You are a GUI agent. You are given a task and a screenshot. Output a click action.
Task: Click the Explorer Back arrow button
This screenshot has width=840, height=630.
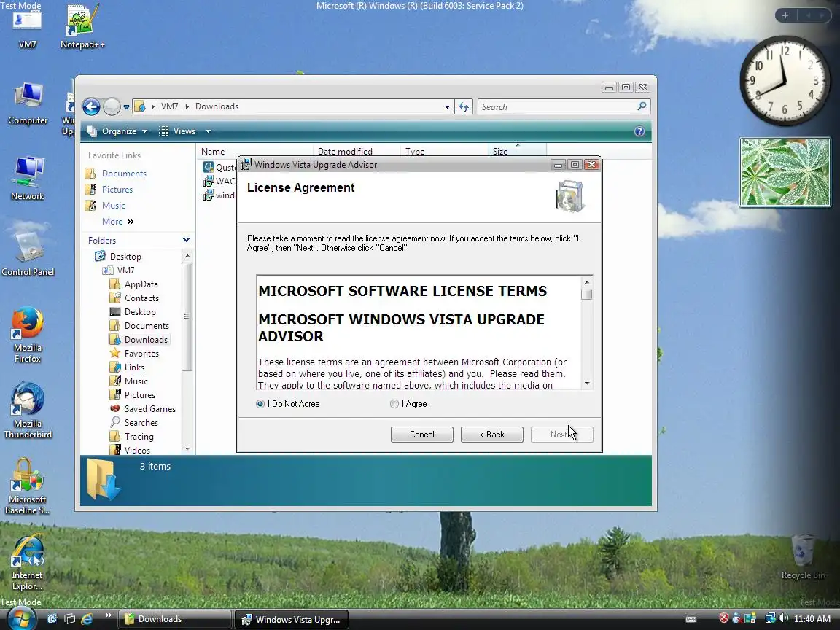pos(92,106)
